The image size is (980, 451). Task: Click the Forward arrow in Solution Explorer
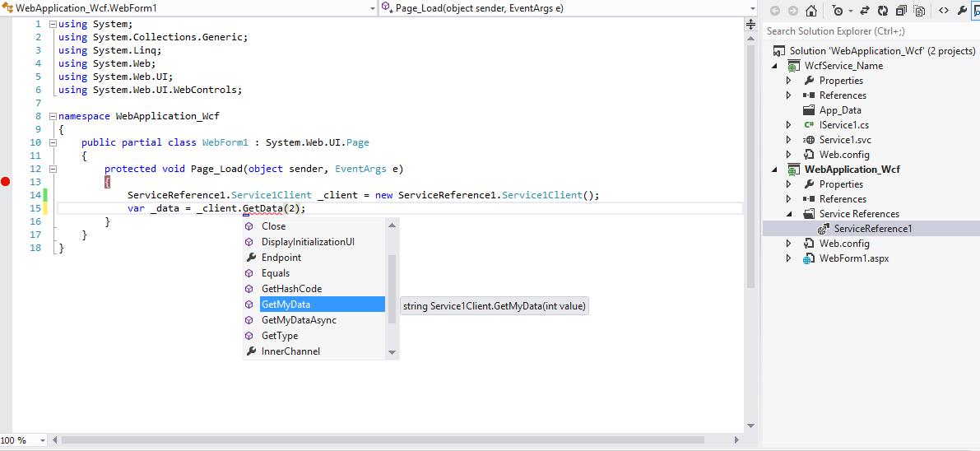(793, 11)
